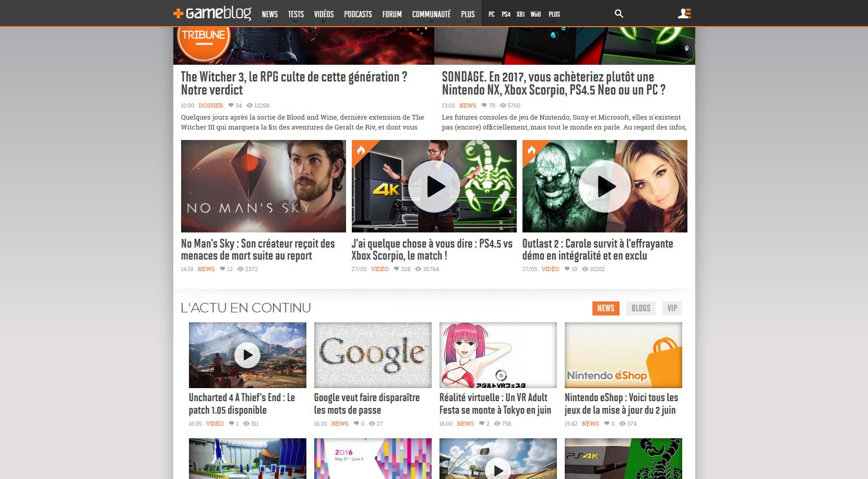The height and width of the screenshot is (479, 868).
Task: Open the search magnifier icon
Action: point(619,14)
